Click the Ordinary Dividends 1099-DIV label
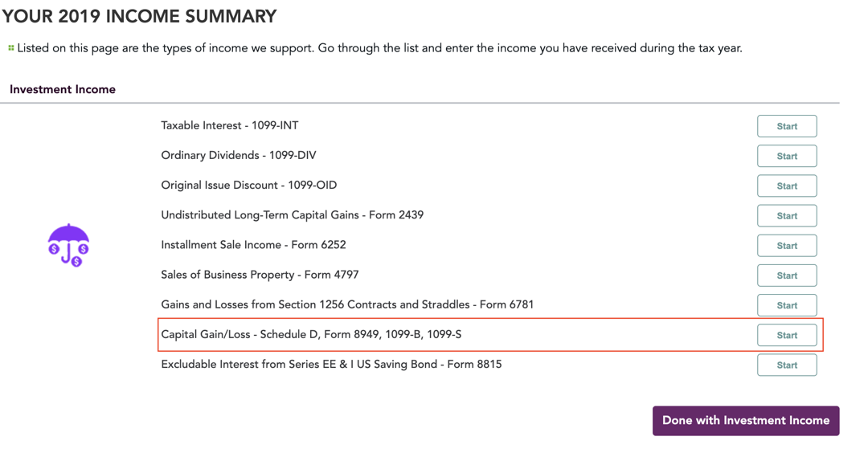 pyautogui.click(x=239, y=156)
